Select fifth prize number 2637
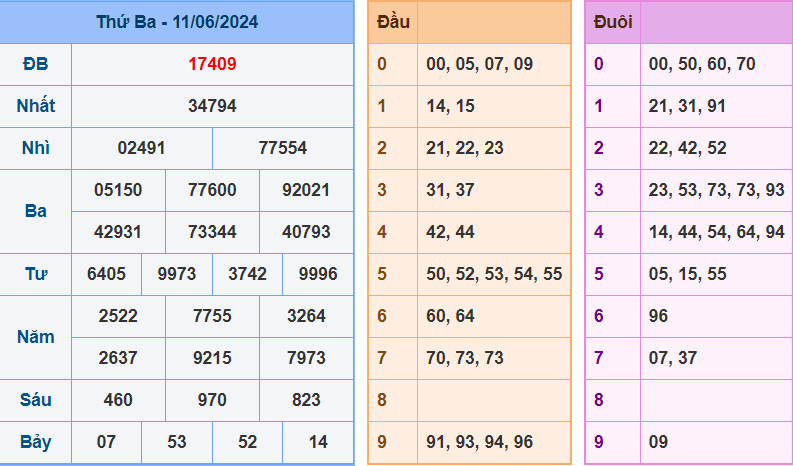The width and height of the screenshot is (793, 466). tap(118, 358)
